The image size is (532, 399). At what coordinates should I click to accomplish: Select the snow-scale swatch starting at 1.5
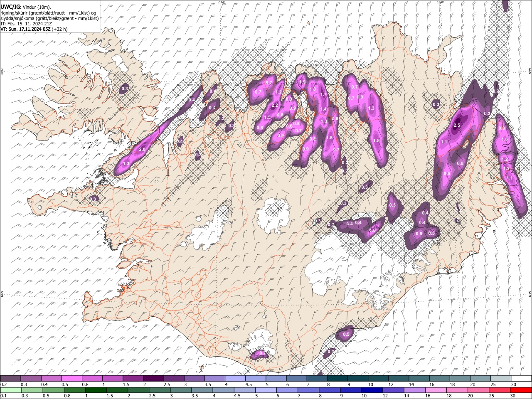pyautogui.click(x=133, y=378)
